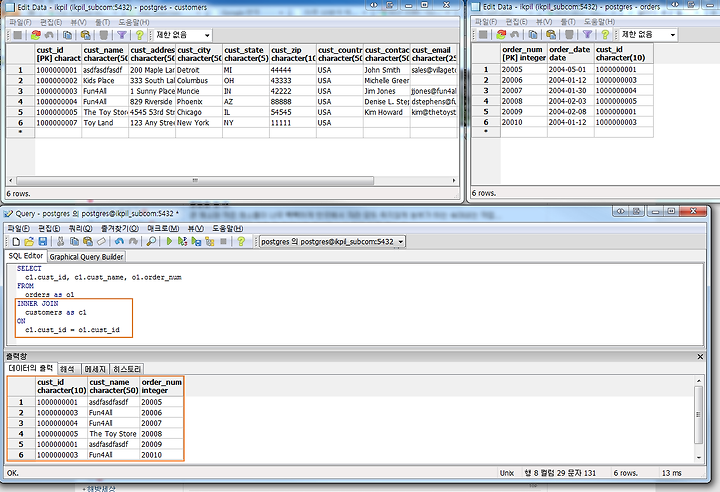This screenshot has width=720, height=492.
Task: Open row limit dropdown in orders window
Action: point(673,34)
